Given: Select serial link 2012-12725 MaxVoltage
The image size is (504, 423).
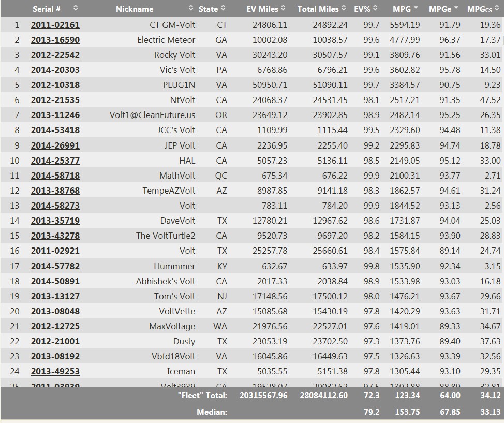Looking at the screenshot, I should (55, 326).
